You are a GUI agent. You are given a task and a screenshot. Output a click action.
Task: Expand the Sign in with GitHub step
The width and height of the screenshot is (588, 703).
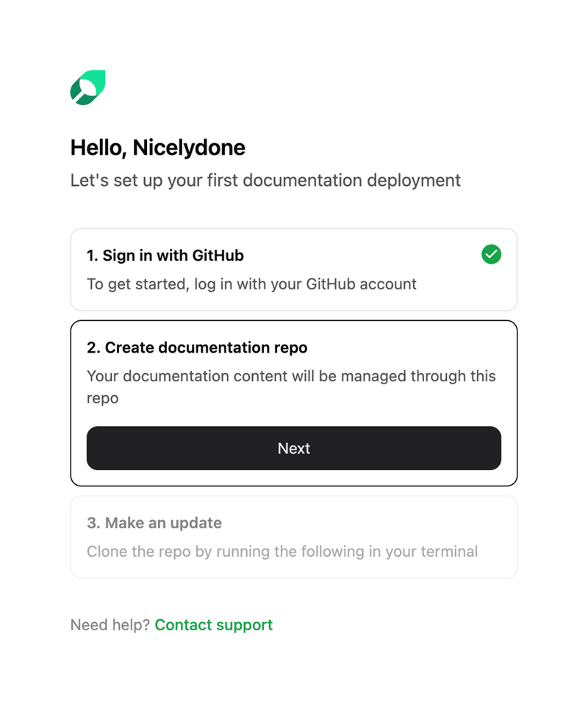tap(294, 269)
